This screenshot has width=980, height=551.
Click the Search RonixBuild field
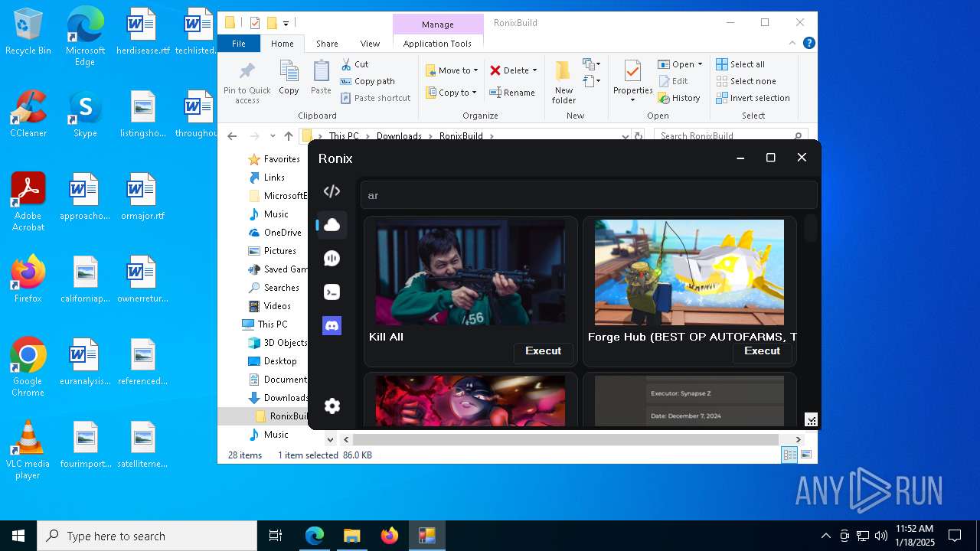pos(731,135)
